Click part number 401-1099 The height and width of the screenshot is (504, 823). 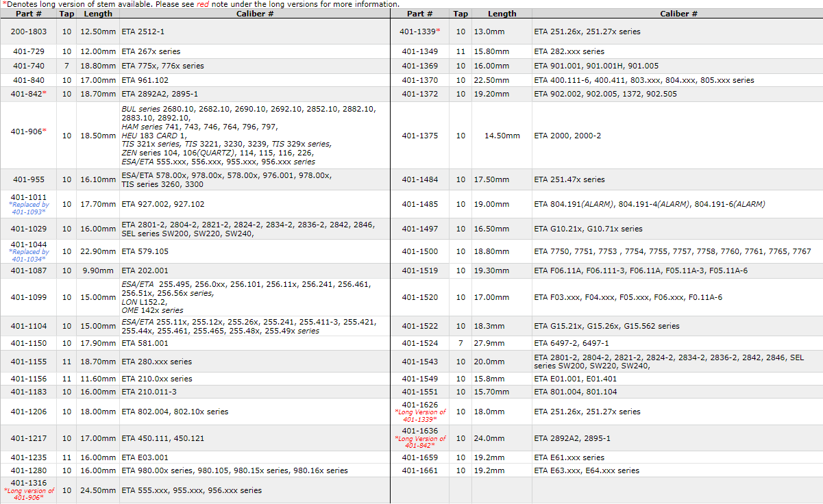pyautogui.click(x=29, y=297)
